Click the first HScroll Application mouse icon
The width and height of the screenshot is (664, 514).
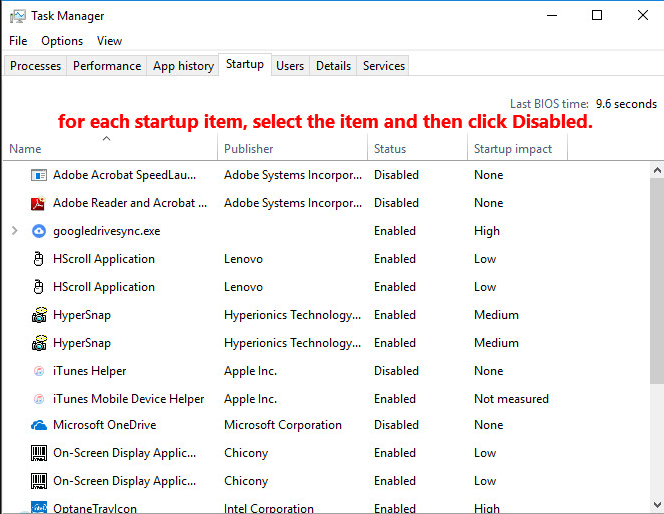(x=39, y=259)
